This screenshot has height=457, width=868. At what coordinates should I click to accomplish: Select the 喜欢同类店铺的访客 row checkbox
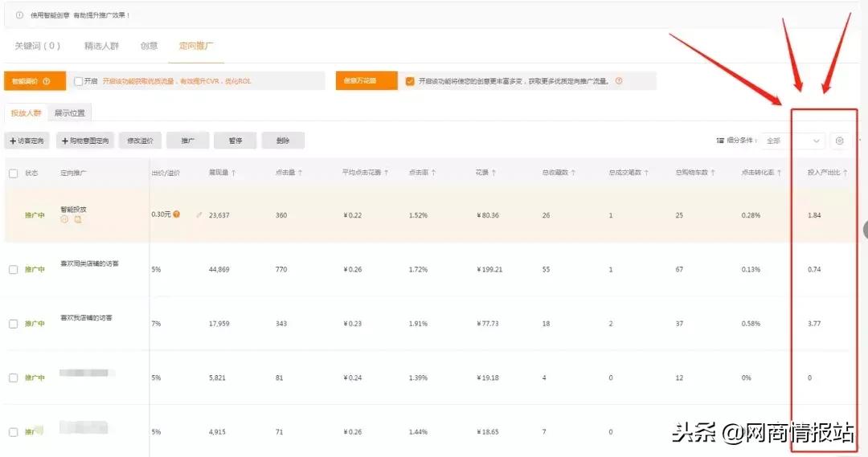coord(14,269)
